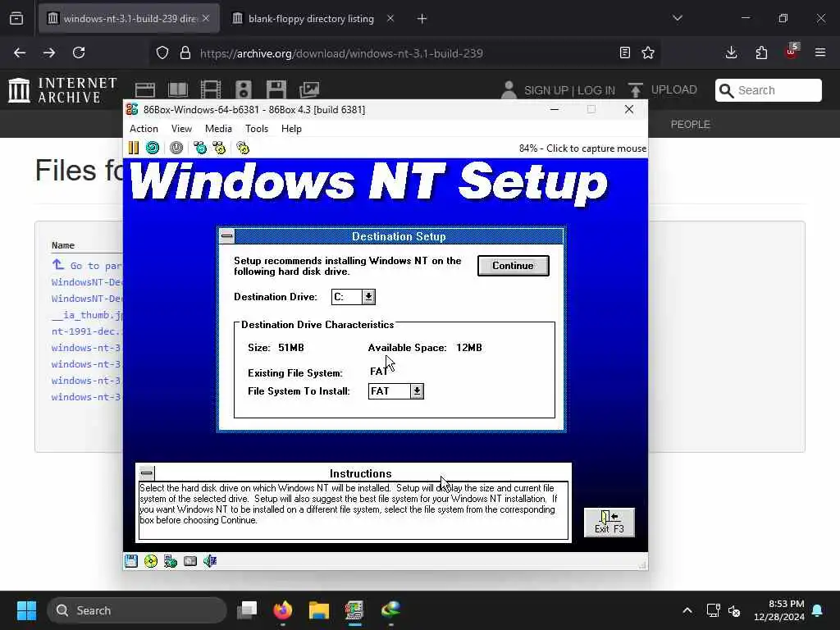Screen dimensions: 840x630
Task: Open Firefox list all tabs chevron
Action: (678, 18)
